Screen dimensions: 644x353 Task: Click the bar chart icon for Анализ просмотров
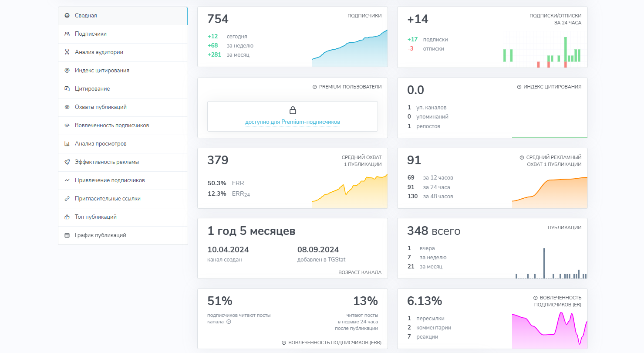[x=67, y=144]
